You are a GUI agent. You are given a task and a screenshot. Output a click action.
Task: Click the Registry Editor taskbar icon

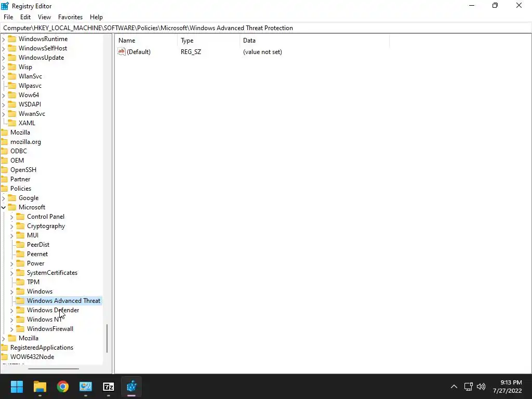click(131, 387)
